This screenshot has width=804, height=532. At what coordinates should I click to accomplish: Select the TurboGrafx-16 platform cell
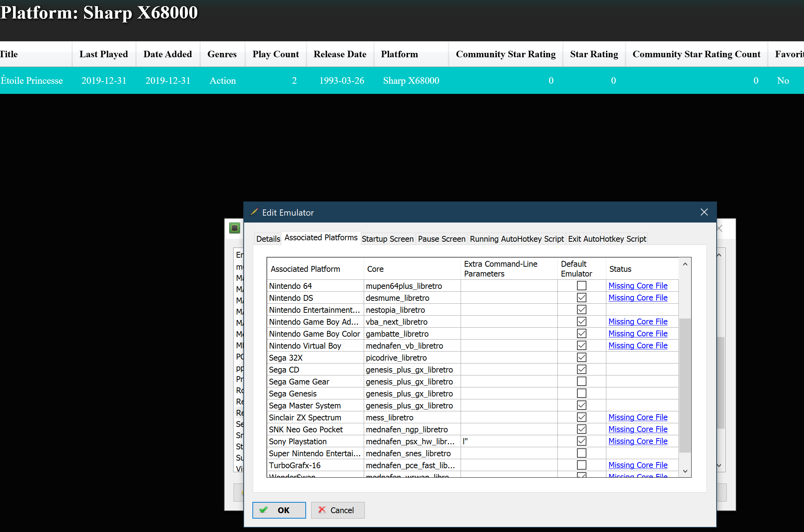pos(315,465)
